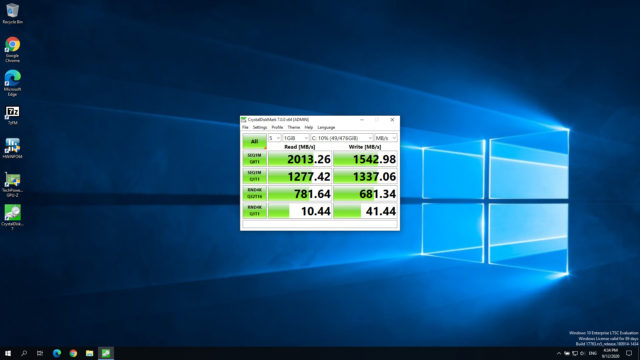Image resolution: width=640 pixels, height=360 pixels.
Task: Open the Profile menu
Action: [x=277, y=127]
